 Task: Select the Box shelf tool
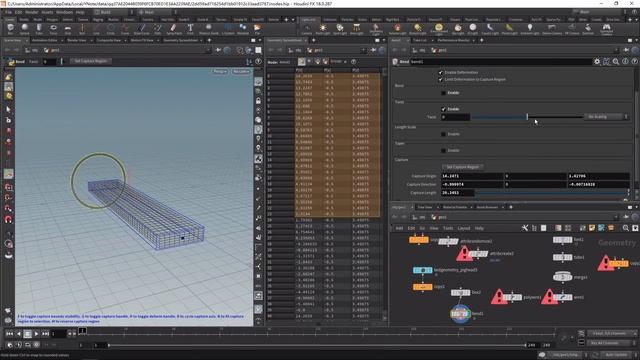tap(10, 29)
